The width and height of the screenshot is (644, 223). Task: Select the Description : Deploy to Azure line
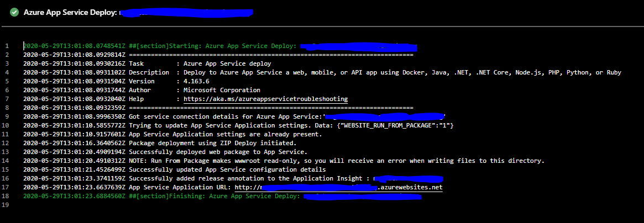(x=322, y=72)
